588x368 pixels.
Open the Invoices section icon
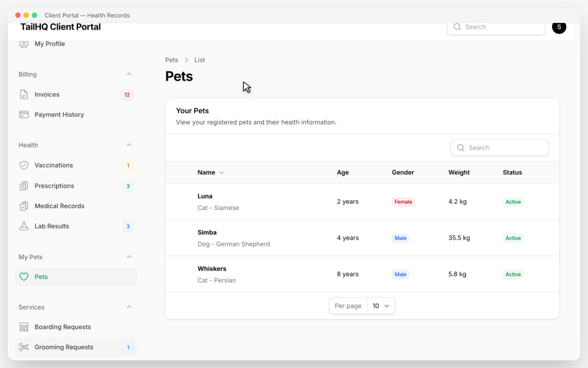(24, 94)
